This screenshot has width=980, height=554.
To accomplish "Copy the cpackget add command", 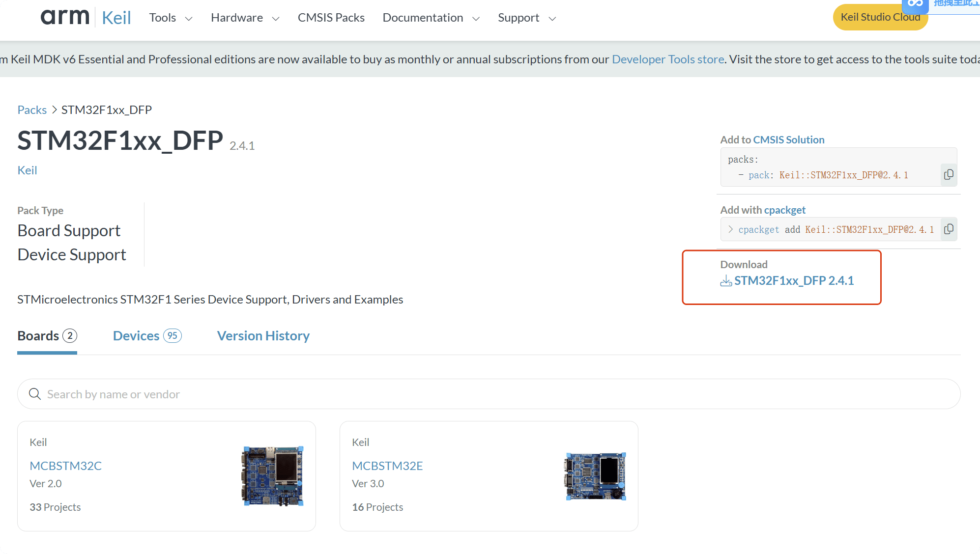I will click(x=949, y=229).
